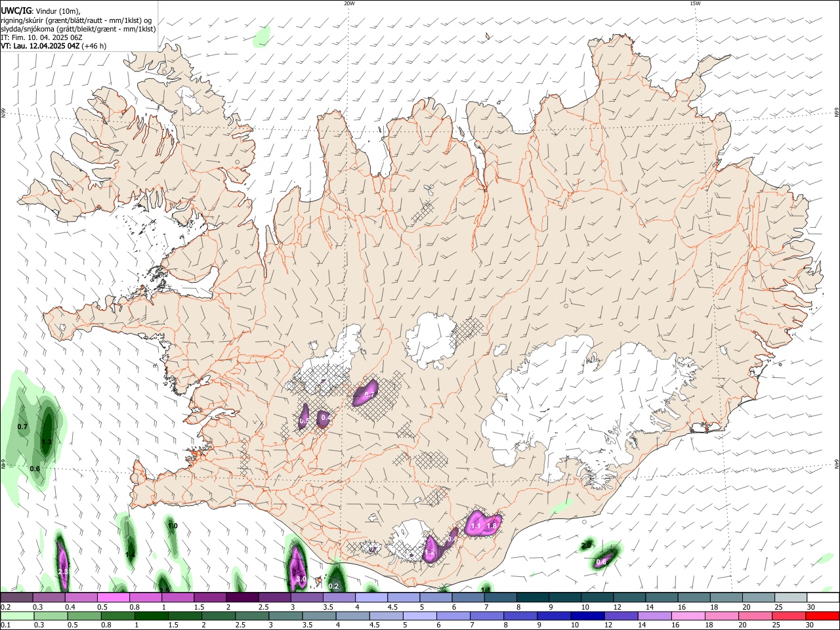Click the "2.3" value on the southwestern magenta streak
This screenshot has width=840, height=630.
[x=63, y=572]
